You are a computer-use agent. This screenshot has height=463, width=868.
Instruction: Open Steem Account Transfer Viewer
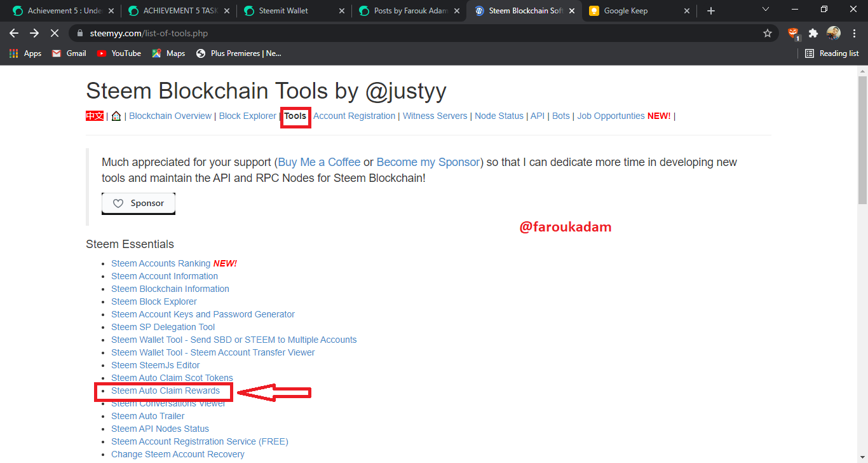coord(213,352)
